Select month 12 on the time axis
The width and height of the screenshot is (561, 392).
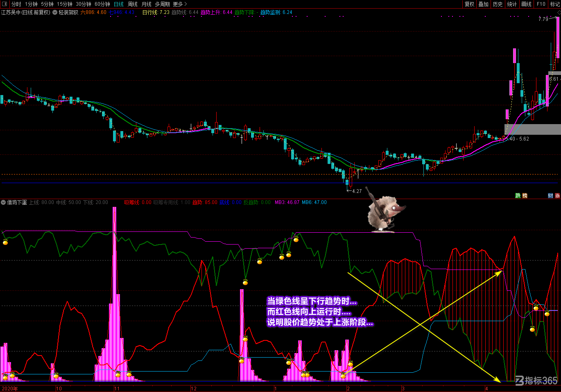click(x=194, y=388)
